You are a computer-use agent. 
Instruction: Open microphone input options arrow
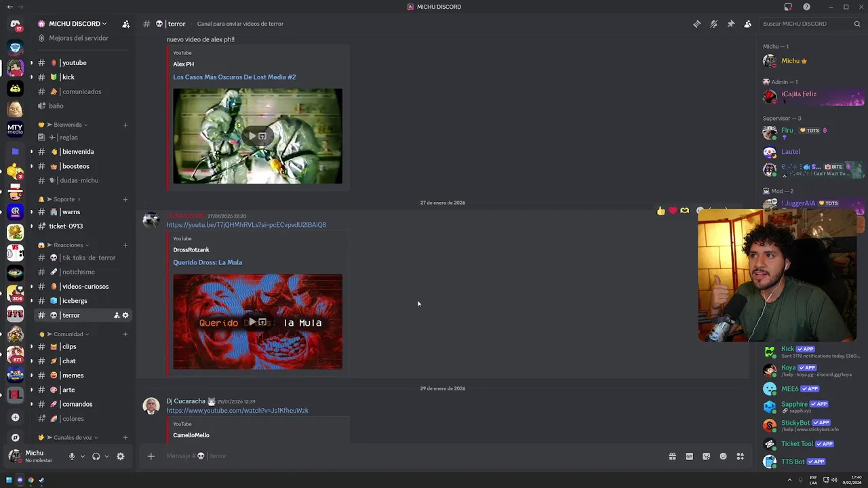83,456
